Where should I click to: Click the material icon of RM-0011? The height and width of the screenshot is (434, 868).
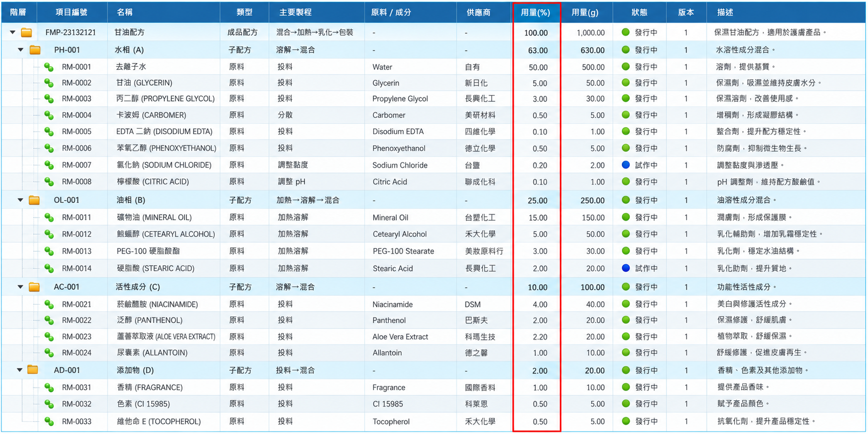coord(49,218)
